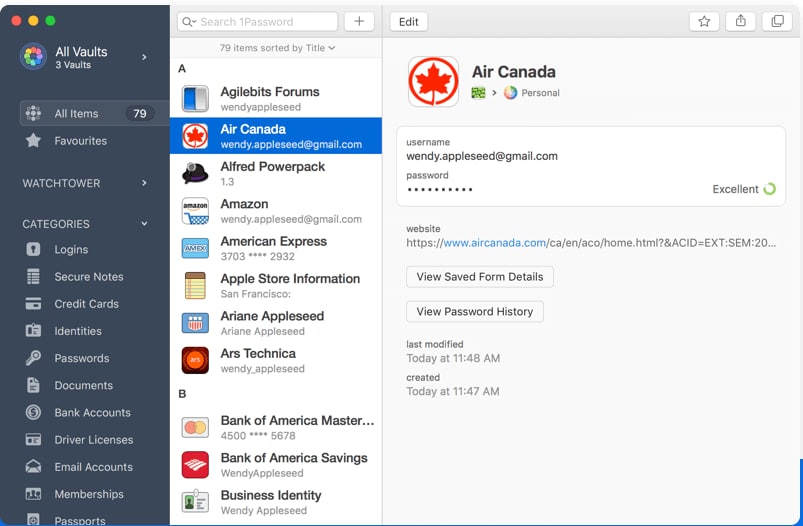Viewport: 803px width, 526px height.
Task: Click the password strength circle indicator
Action: click(x=769, y=189)
